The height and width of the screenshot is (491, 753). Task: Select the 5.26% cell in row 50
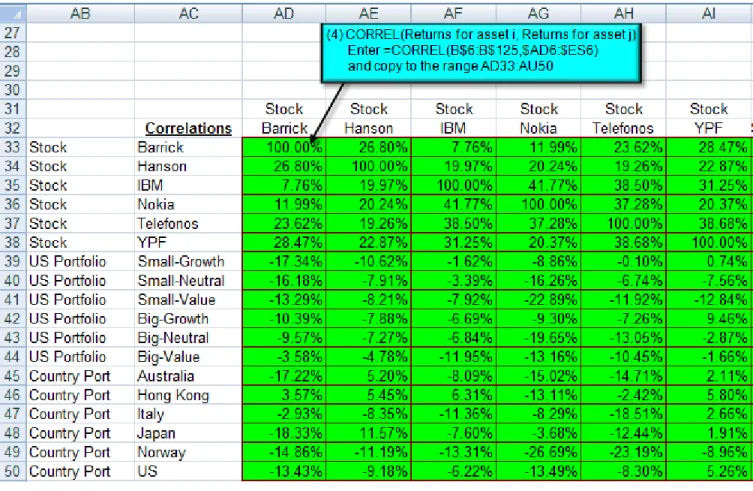click(709, 471)
